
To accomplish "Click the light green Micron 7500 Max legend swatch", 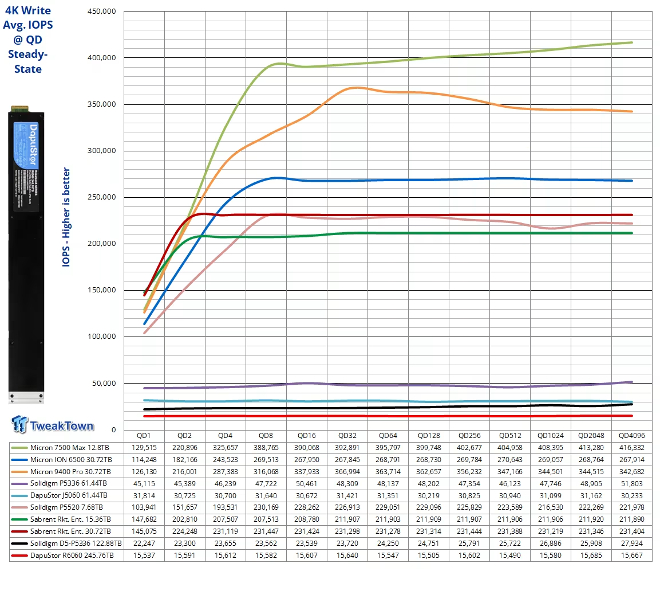I will click(x=19, y=448).
